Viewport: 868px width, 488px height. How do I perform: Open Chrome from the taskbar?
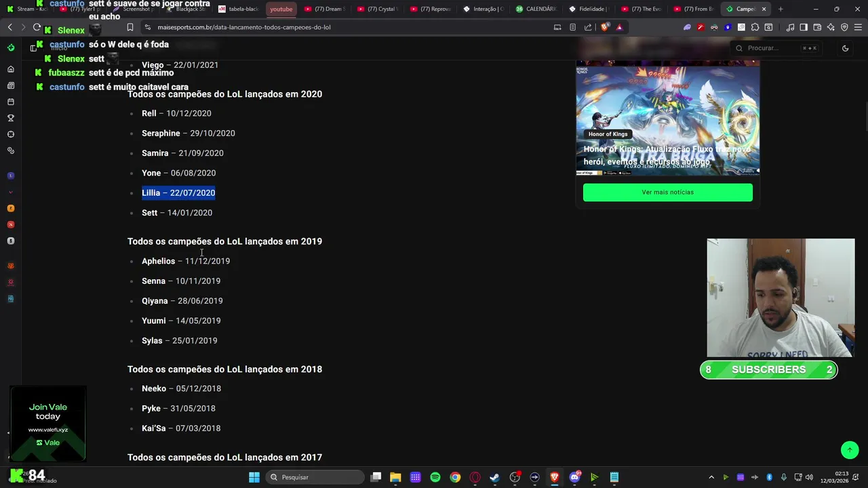[455, 477]
